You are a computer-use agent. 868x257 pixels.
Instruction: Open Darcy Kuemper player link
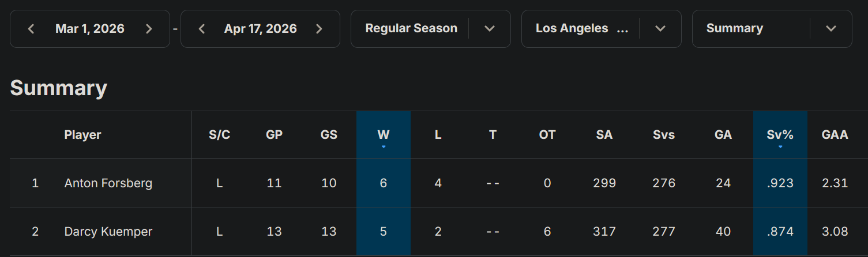coord(108,232)
